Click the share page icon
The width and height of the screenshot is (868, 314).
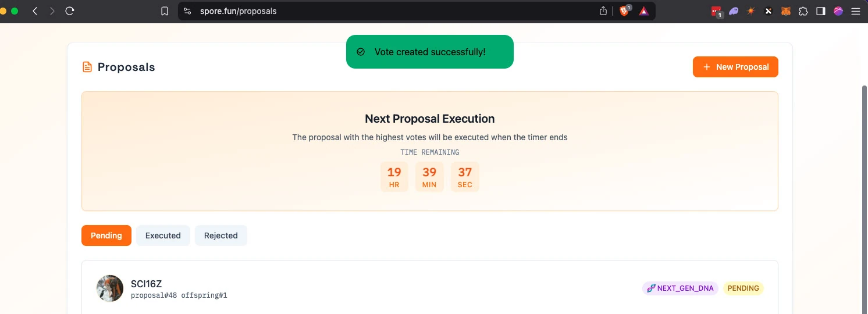pyautogui.click(x=603, y=11)
